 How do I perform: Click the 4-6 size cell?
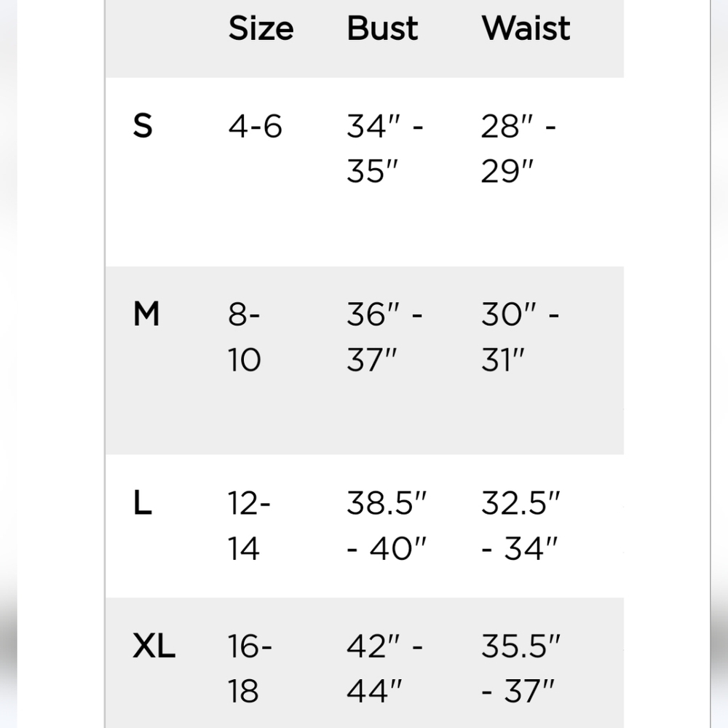(255, 127)
